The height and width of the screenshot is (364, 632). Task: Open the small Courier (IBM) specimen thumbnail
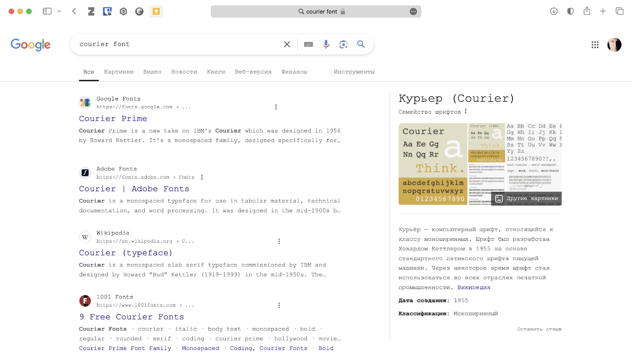click(486, 143)
